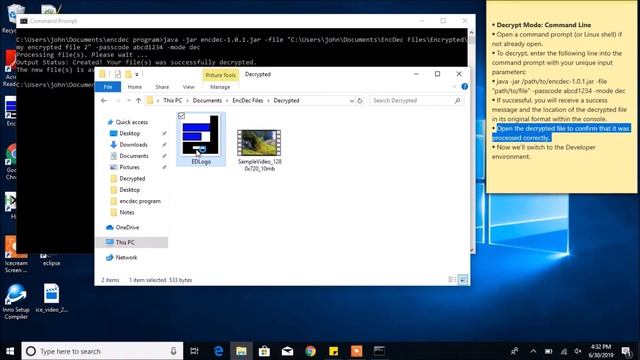Select Quick access in navigation pane
Screen dimensions: 640x360
coord(131,122)
